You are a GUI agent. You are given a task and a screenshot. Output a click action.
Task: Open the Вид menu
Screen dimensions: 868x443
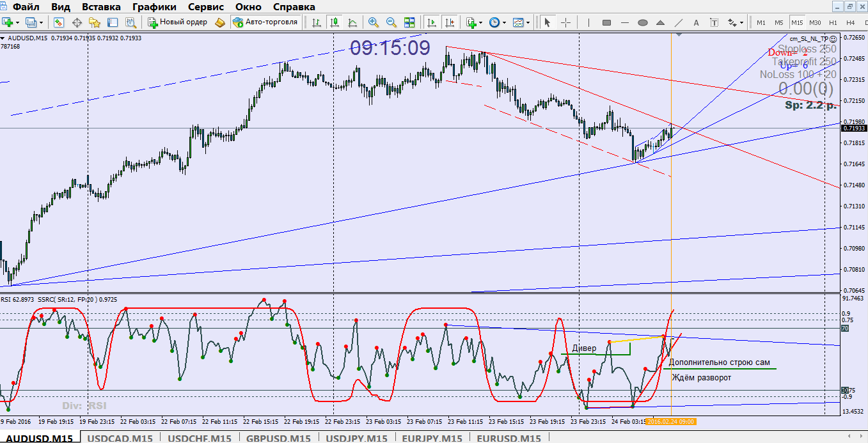(61, 7)
